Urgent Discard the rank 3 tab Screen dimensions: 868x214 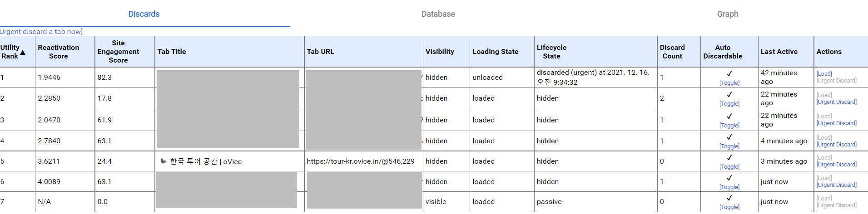[836, 123]
